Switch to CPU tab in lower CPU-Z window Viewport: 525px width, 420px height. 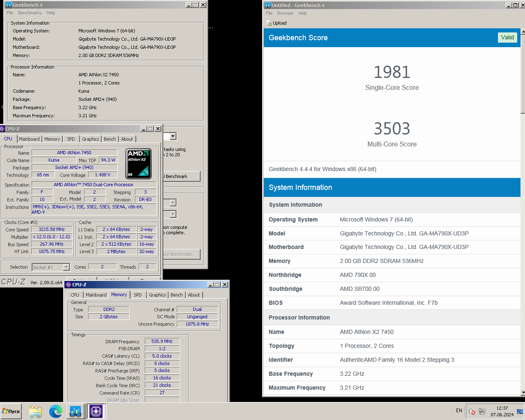(75, 295)
